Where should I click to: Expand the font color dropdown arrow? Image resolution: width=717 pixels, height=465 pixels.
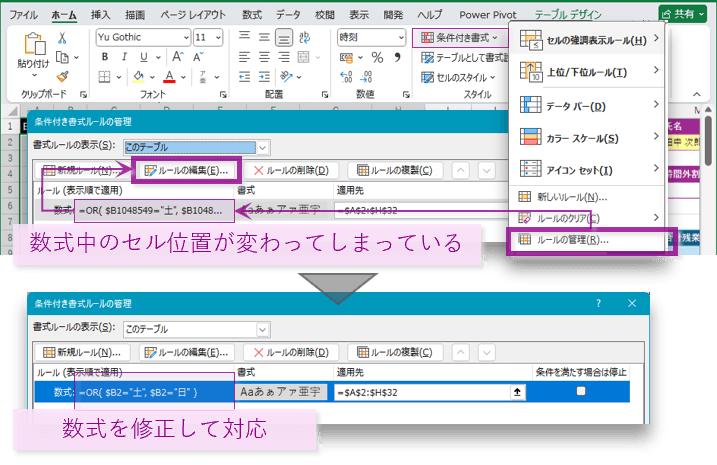pyautogui.click(x=183, y=77)
